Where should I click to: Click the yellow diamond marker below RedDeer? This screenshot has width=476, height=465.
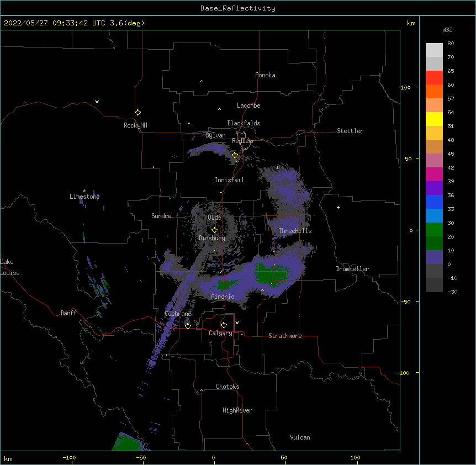[235, 155]
